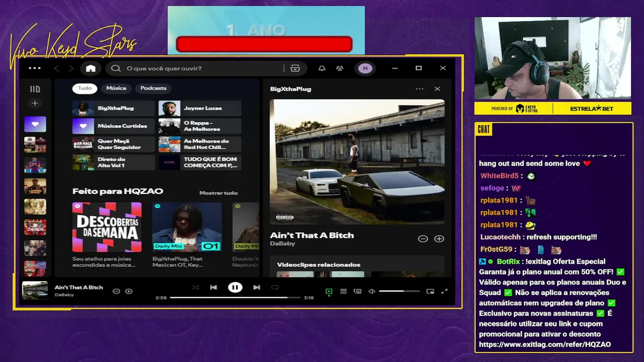
Task: Click song title in bottom player bar
Action: point(78,288)
